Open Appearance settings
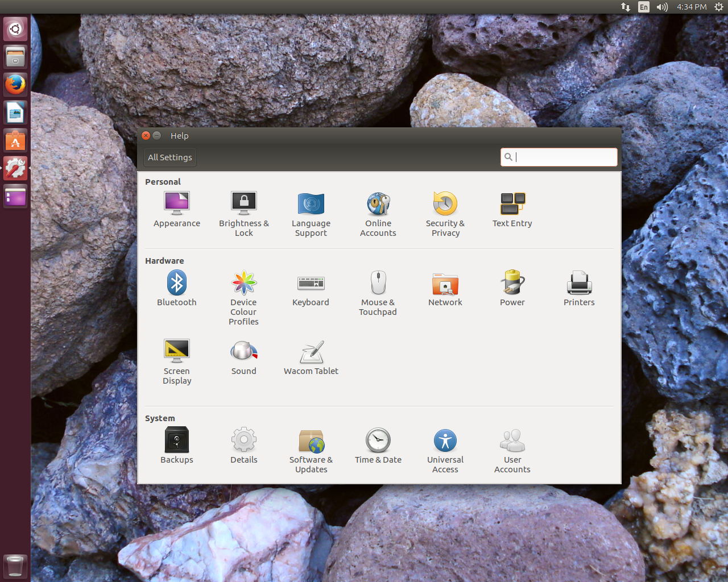This screenshot has width=728, height=582. pos(177,210)
